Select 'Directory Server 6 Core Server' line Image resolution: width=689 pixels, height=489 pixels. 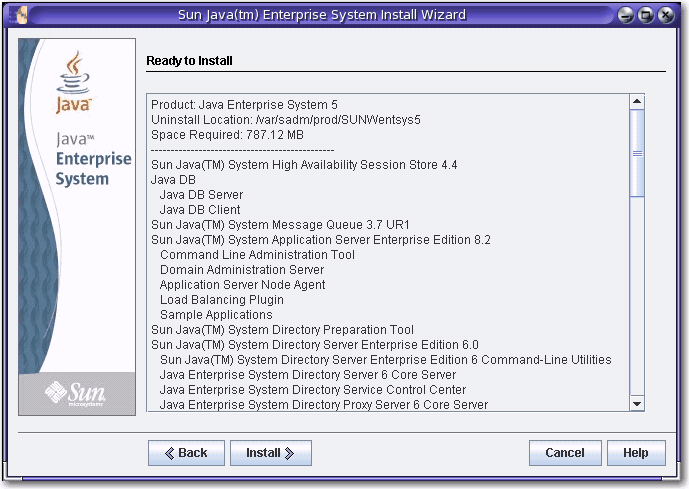(308, 375)
